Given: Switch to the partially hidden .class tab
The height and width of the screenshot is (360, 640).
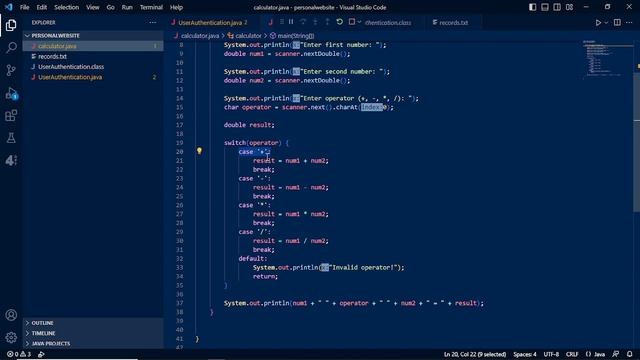Looking at the screenshot, I should tap(388, 22).
